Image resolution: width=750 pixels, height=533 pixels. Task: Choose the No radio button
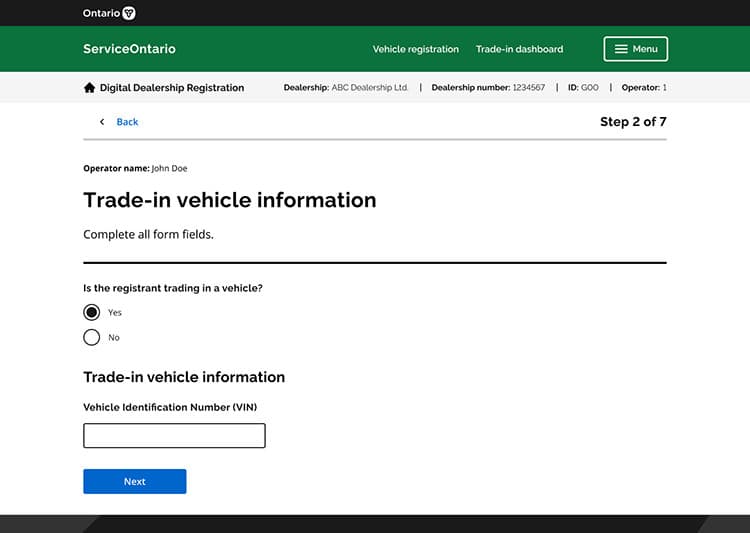[x=92, y=337]
